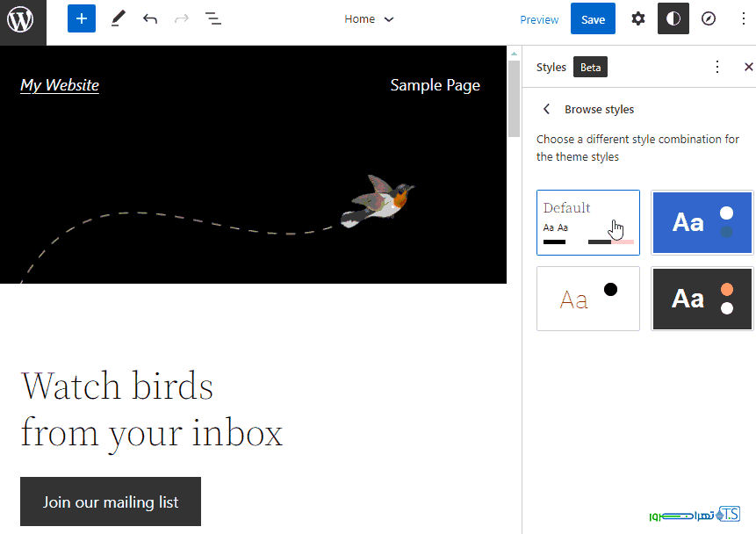Close the Styles sidebar panel
The width and height of the screenshot is (756, 534).
pos(748,67)
